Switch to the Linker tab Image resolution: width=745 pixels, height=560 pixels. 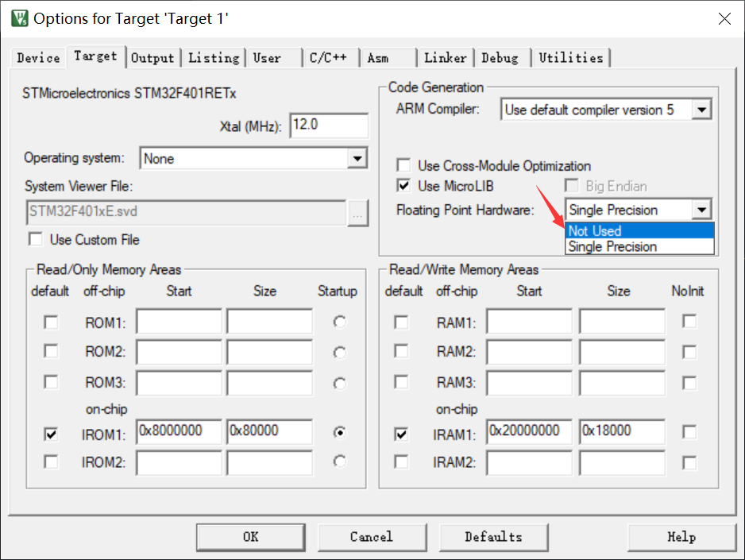(x=445, y=57)
